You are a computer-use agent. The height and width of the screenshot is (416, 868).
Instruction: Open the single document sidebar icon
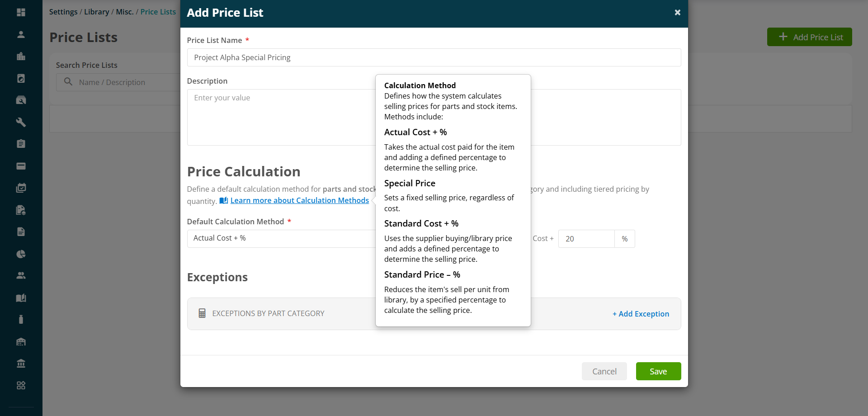click(21, 232)
